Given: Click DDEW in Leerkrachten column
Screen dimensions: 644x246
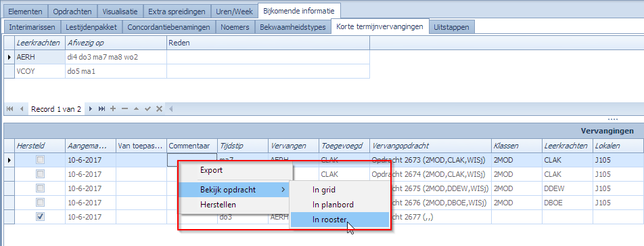Looking at the screenshot, I should tap(567, 188).
